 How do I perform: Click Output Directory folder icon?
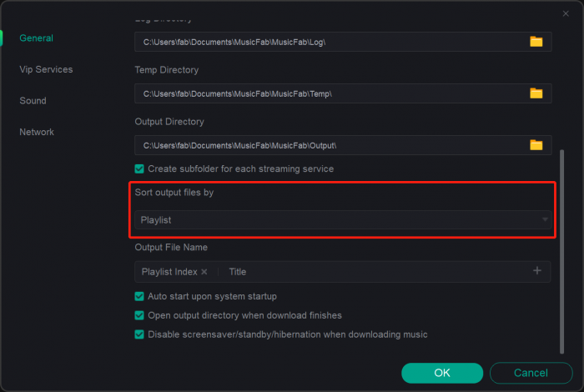[536, 145]
